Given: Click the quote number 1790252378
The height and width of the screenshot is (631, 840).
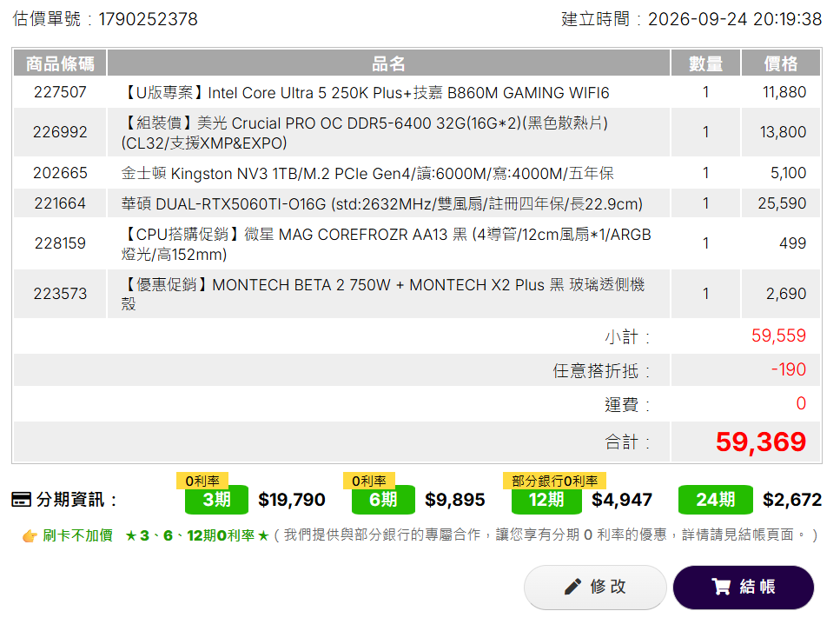Looking at the screenshot, I should [148, 19].
